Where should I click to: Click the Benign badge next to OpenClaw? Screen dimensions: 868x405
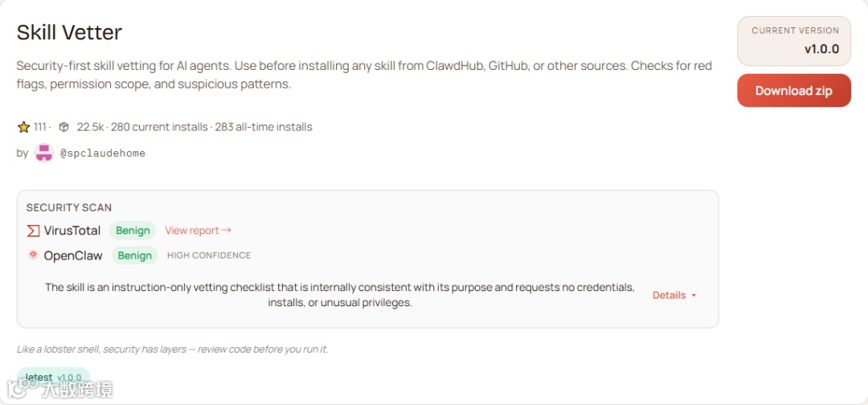point(134,256)
